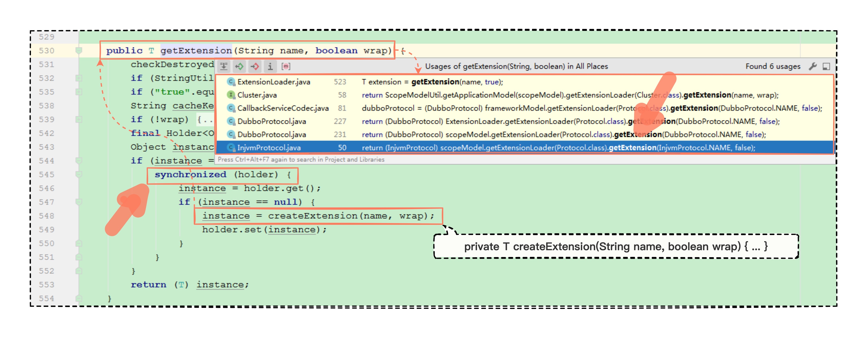Expand folded code block at line 532

79,78
